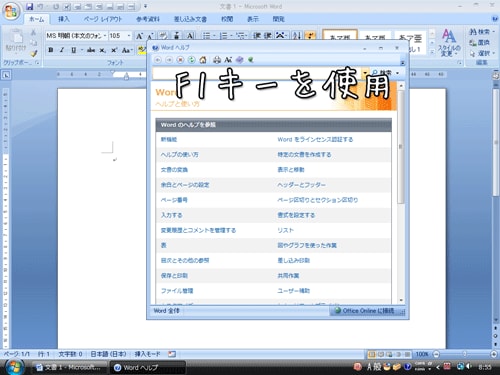
Task: Click the zoom out minus button
Action: click(x=436, y=354)
